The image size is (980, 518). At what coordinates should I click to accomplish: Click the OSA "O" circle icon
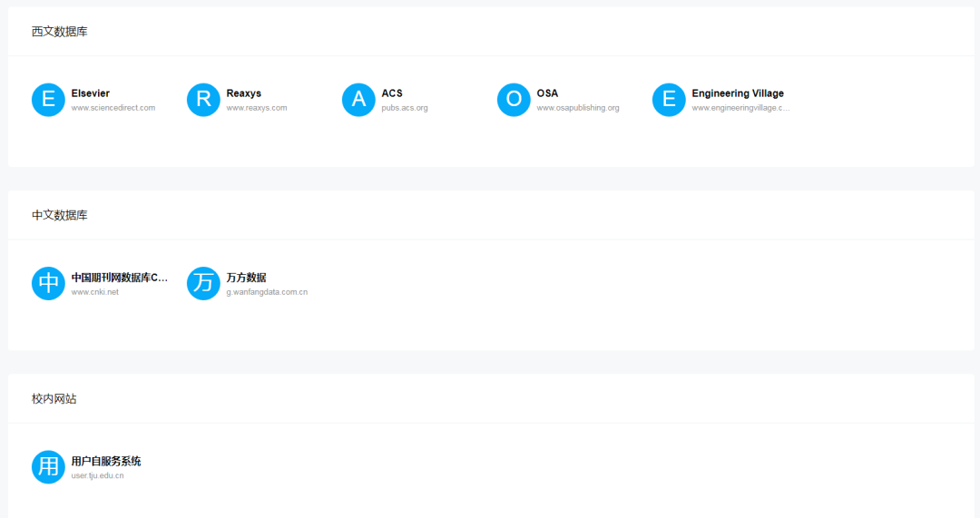pos(513,100)
